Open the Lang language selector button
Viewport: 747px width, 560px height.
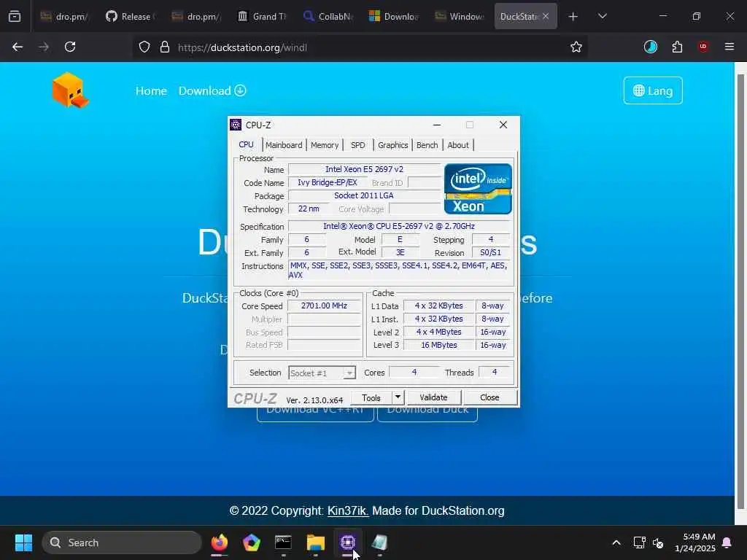(x=653, y=90)
